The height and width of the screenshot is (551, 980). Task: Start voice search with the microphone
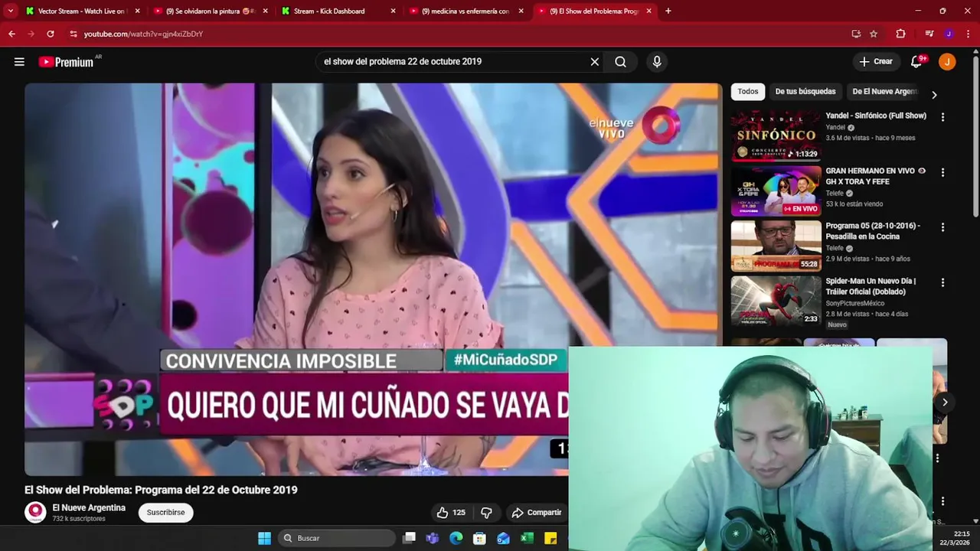656,62
